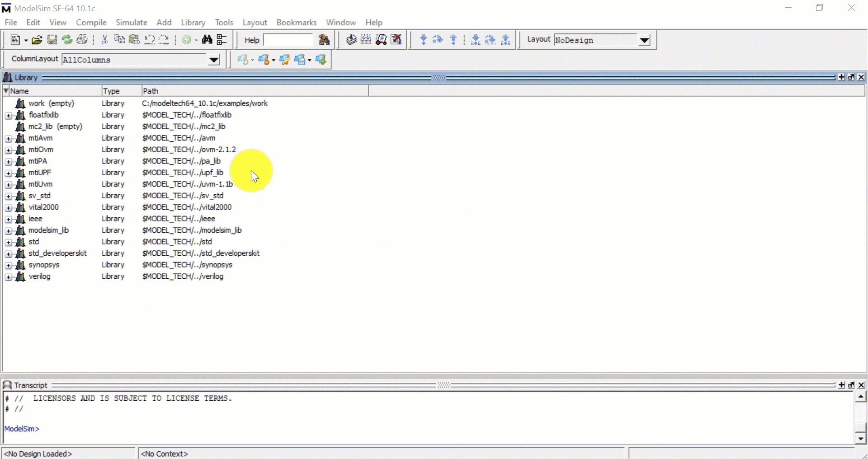The width and height of the screenshot is (868, 459).
Task: Click the upward Step Out arrow icon
Action: click(x=453, y=40)
